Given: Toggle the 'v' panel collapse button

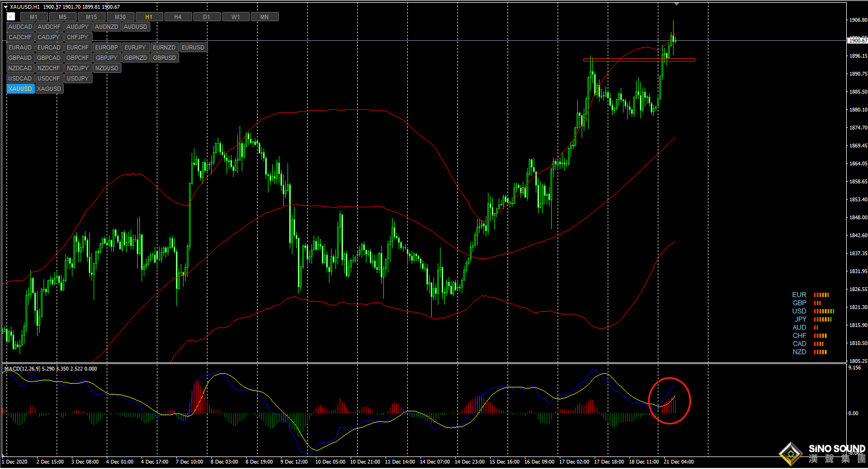Looking at the screenshot, I should pos(11,17).
